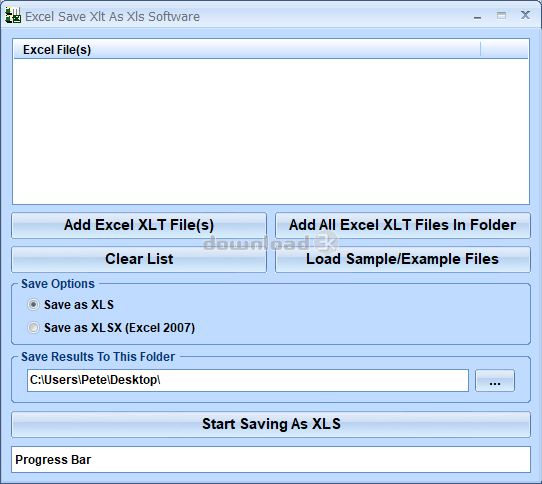Add All Excel XLT Files In Folder
The image size is (542, 484).
(403, 225)
